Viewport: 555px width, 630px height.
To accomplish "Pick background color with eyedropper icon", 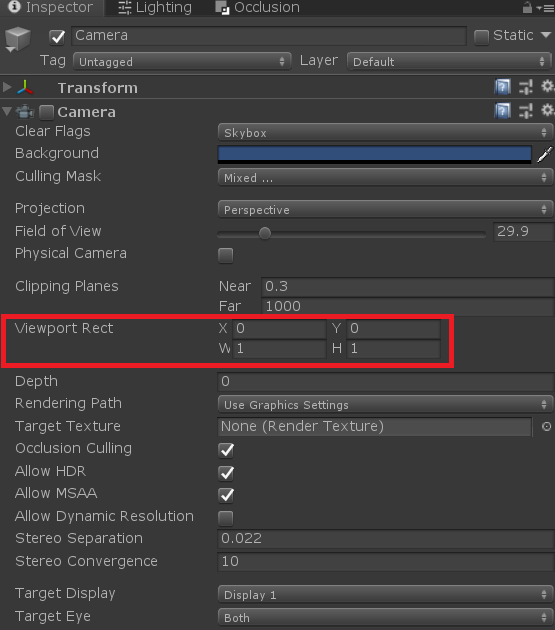I will click(545, 154).
